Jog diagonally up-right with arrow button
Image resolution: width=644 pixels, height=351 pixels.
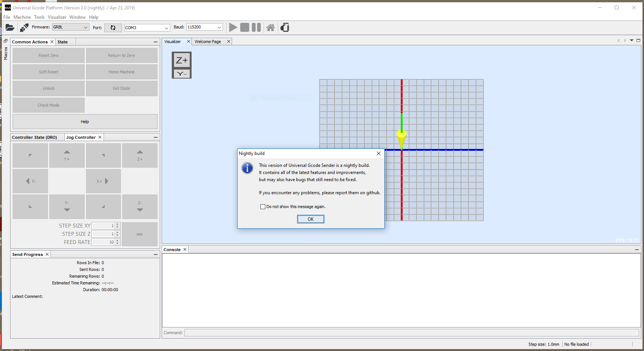point(103,155)
